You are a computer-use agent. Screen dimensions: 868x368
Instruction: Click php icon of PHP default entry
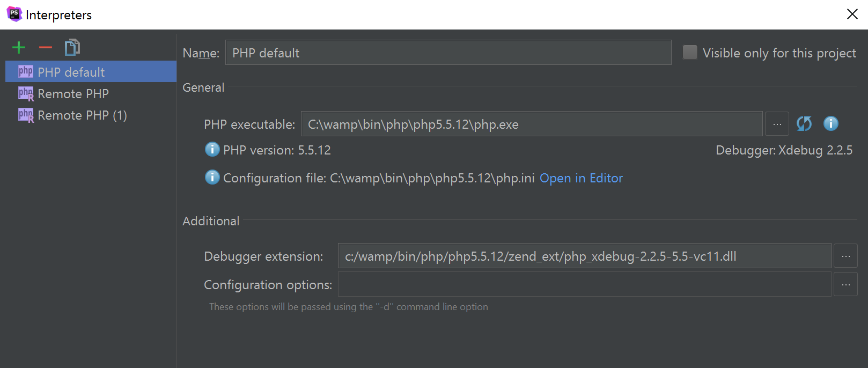(x=26, y=71)
